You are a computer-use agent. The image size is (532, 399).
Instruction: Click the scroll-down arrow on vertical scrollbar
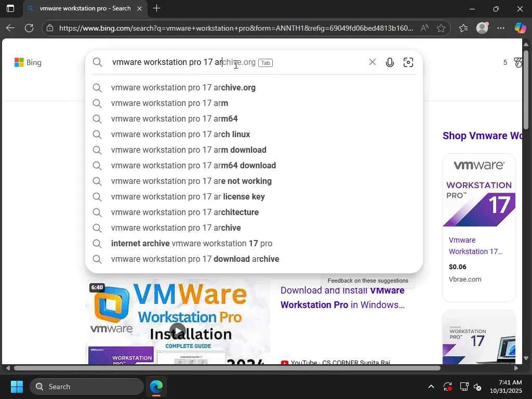(x=526, y=358)
